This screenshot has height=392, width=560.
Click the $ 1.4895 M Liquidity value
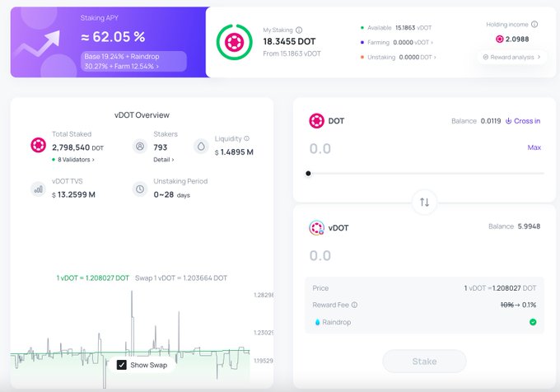234,152
